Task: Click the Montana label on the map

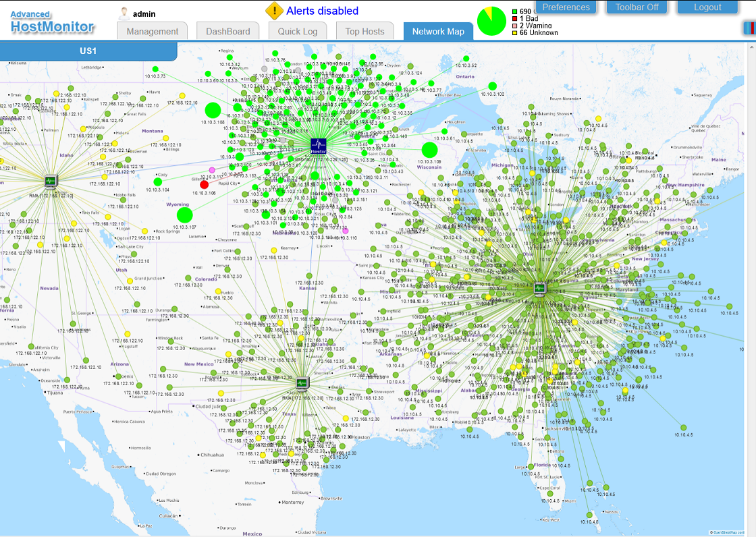Action: pyautogui.click(x=153, y=131)
